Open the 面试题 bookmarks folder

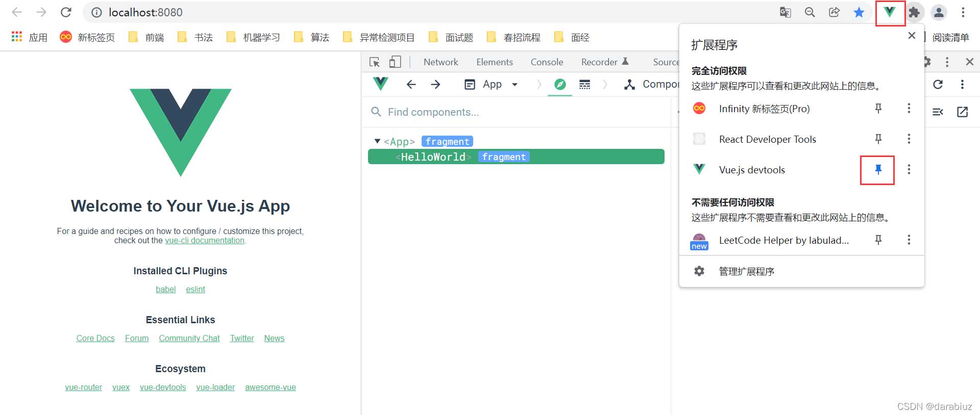point(451,37)
